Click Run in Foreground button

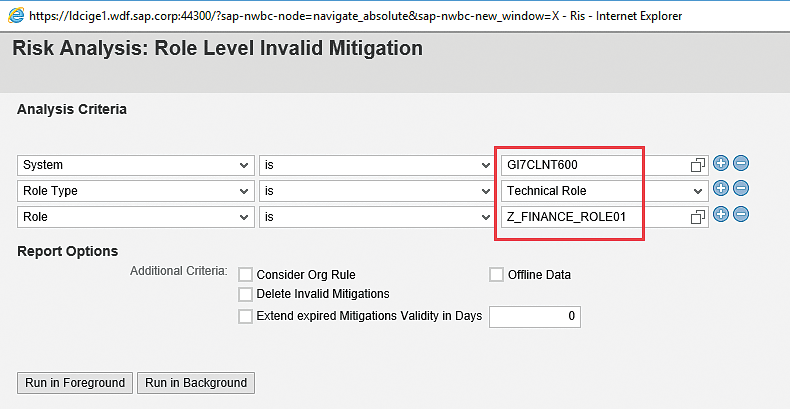point(75,383)
